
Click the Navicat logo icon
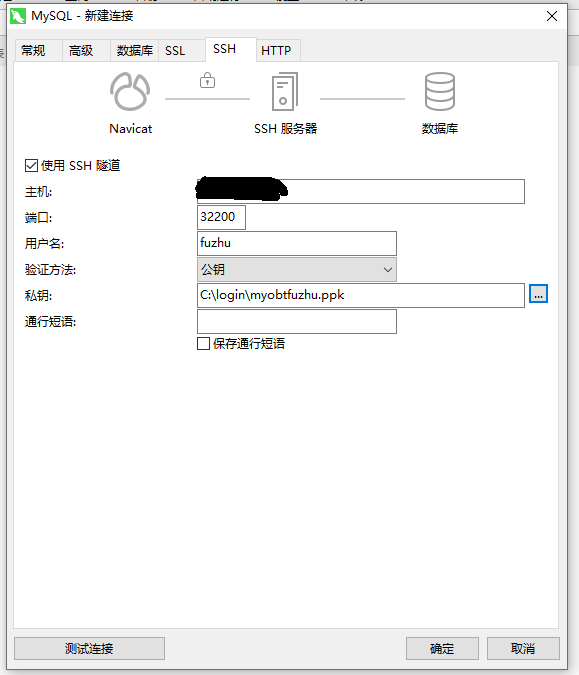tap(130, 91)
